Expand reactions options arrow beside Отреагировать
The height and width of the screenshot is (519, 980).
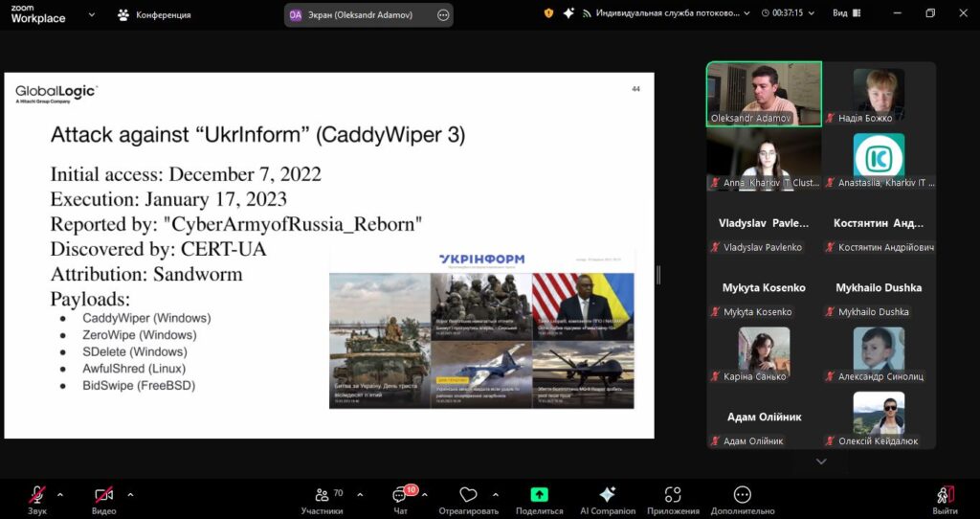[495, 495]
